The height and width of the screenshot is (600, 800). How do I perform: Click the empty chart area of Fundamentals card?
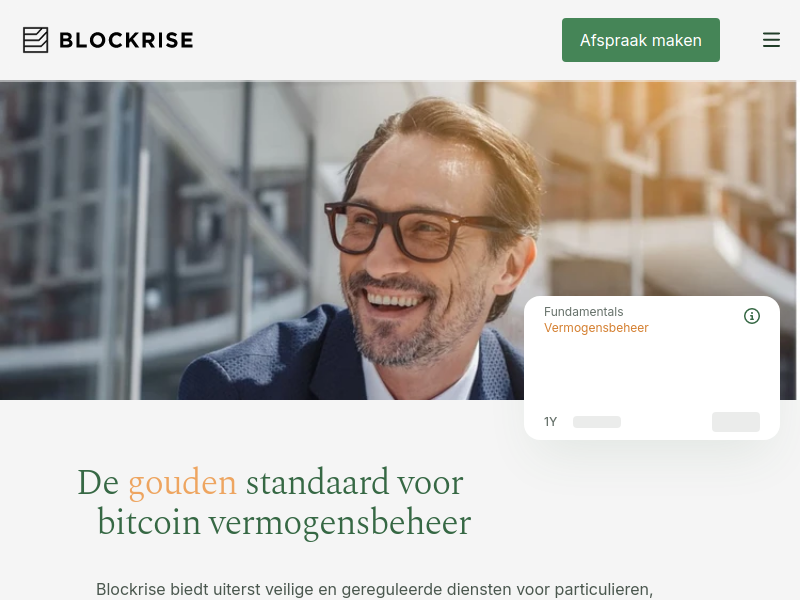652,373
